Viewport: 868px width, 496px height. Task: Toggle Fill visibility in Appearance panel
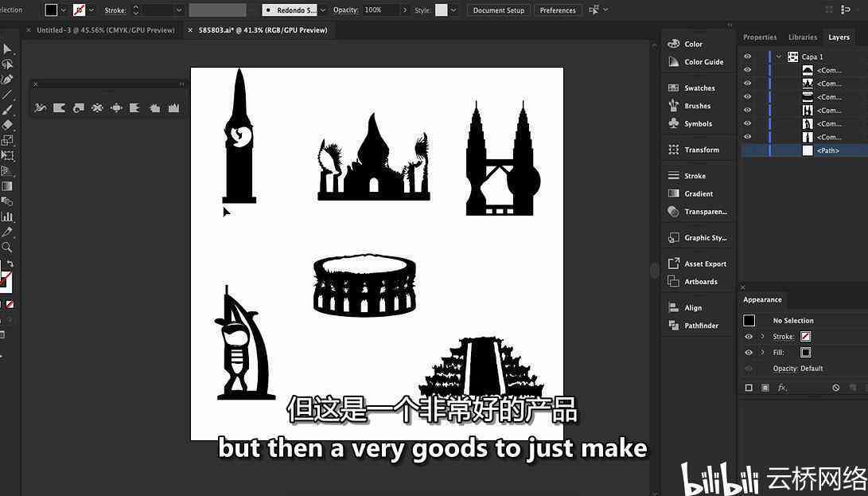click(749, 353)
